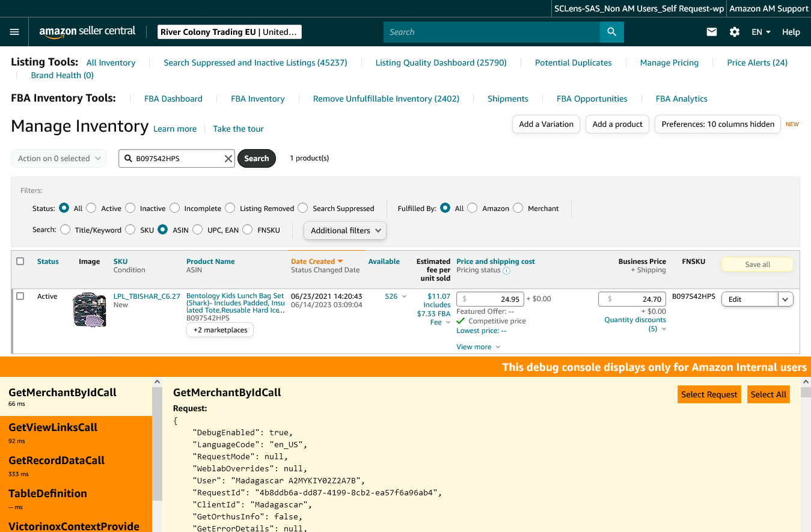Select the Incomplete status filter

(174, 208)
